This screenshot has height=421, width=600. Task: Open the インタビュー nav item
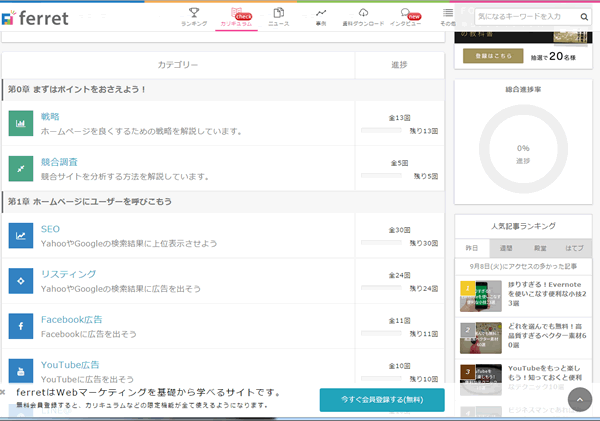[406, 17]
